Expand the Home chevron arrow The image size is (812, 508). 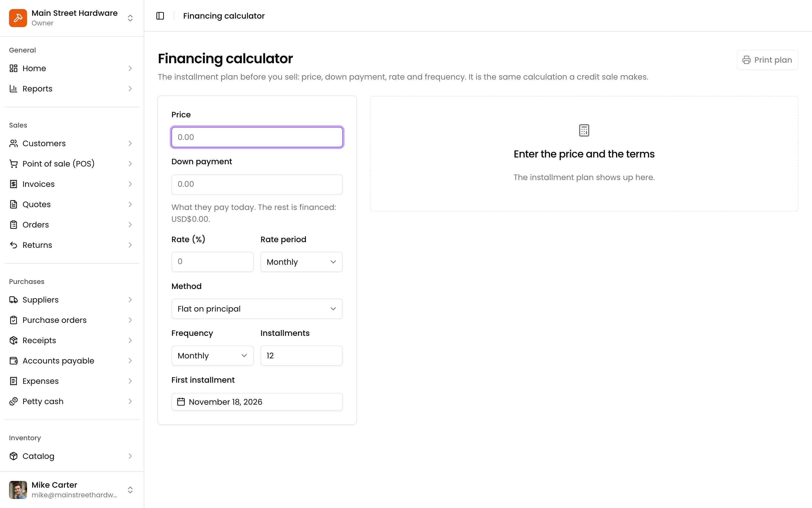click(x=130, y=68)
